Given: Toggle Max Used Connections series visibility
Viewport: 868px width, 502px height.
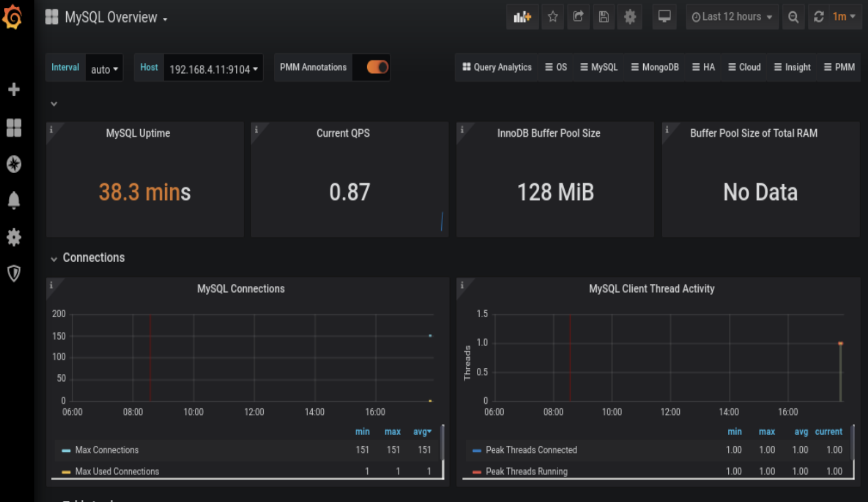Looking at the screenshot, I should point(117,471).
